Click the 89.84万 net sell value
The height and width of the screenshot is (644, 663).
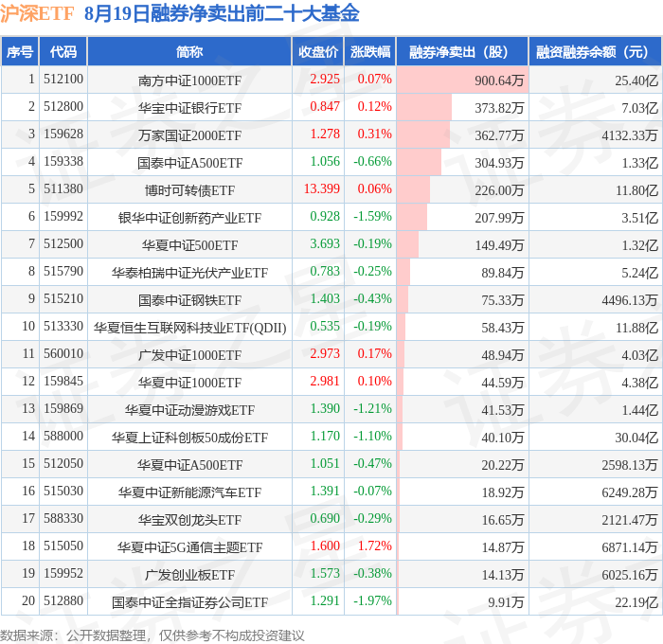pos(502,273)
